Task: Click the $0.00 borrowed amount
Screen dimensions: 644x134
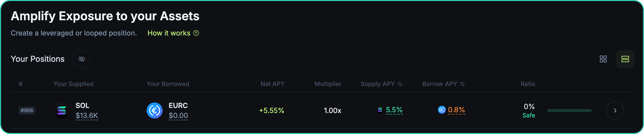Action: [178, 115]
